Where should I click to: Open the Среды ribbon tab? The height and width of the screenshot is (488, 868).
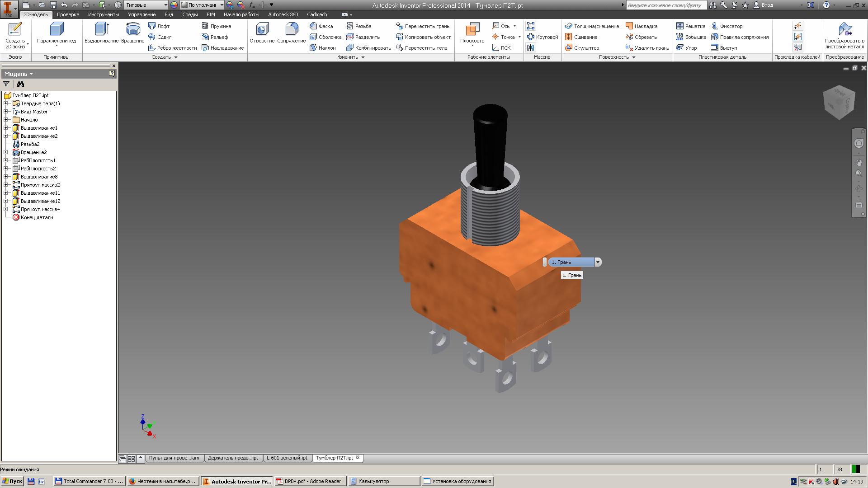190,14
